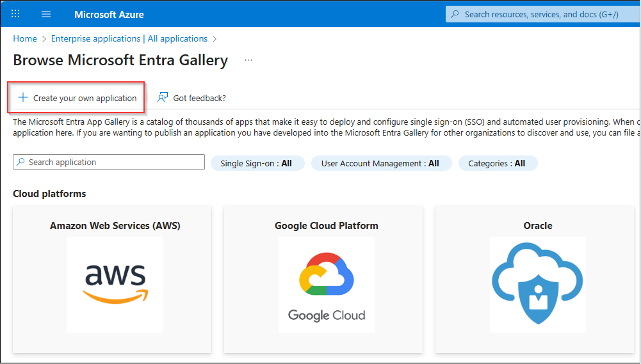Click the magnifier icon in Azure search bar
This screenshot has width=641, height=364.
[x=455, y=14]
